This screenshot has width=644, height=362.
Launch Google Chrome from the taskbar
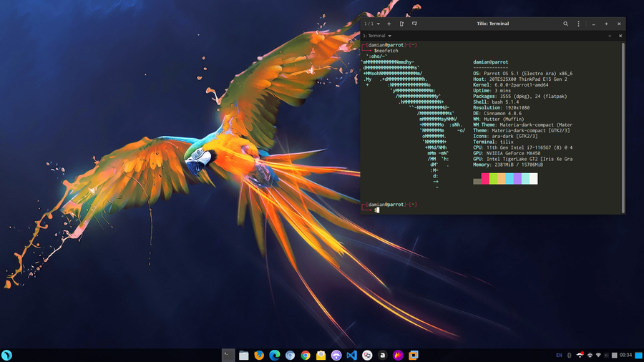(306, 355)
